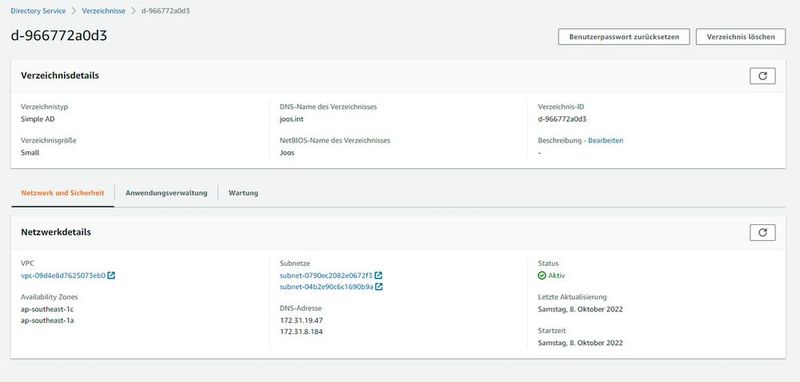This screenshot has height=382, width=800.
Task: Click the Small directory size value
Action: (30, 152)
